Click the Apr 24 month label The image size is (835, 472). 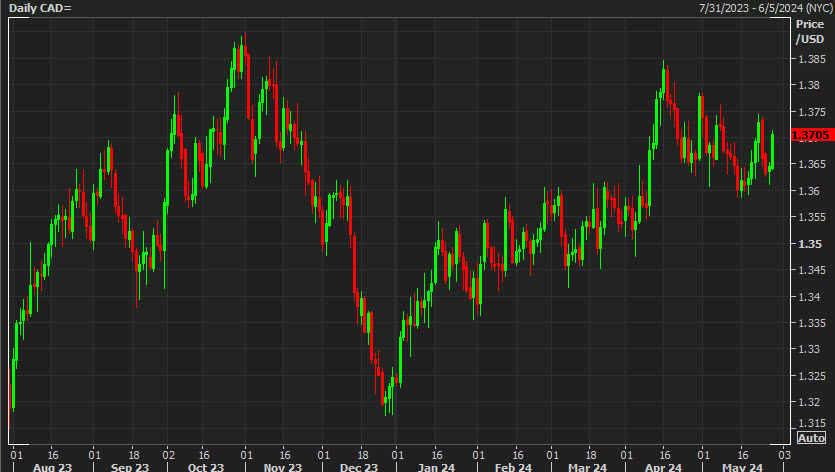tap(663, 467)
